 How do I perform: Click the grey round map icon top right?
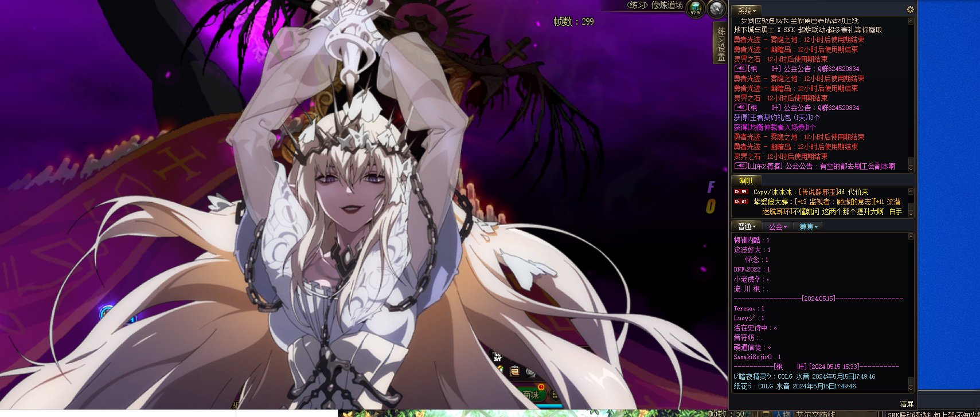click(717, 9)
